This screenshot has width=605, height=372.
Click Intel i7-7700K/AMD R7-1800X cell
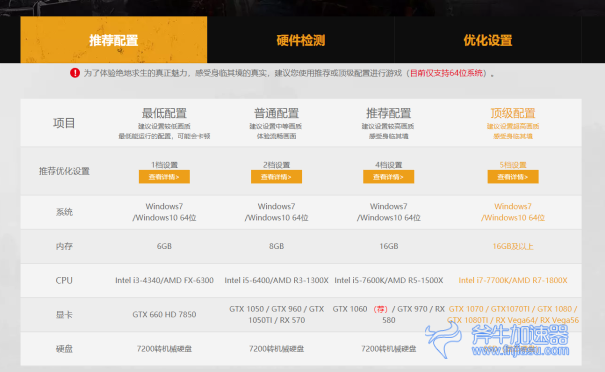[x=513, y=281]
